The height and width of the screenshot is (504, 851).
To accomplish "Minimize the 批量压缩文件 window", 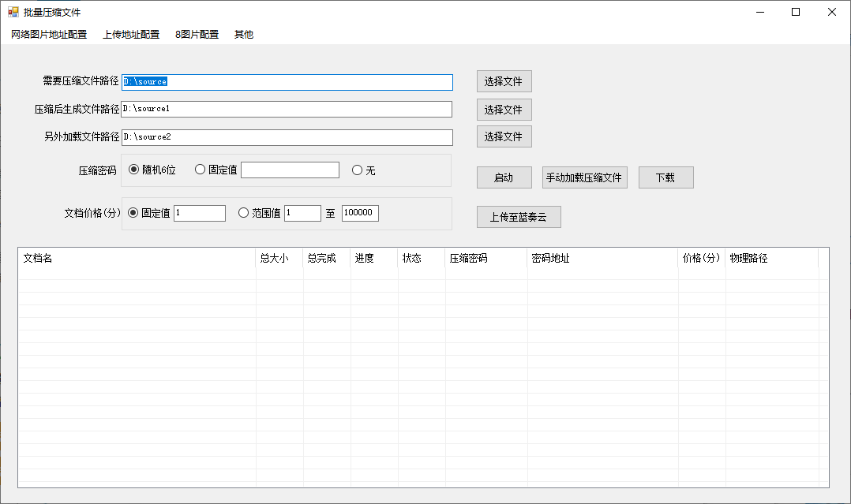I will (x=759, y=12).
